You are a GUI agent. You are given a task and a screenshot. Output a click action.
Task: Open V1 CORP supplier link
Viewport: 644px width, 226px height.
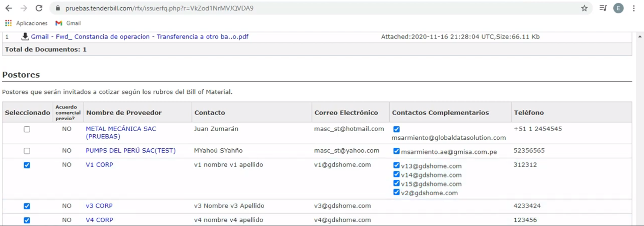pyautogui.click(x=99, y=165)
